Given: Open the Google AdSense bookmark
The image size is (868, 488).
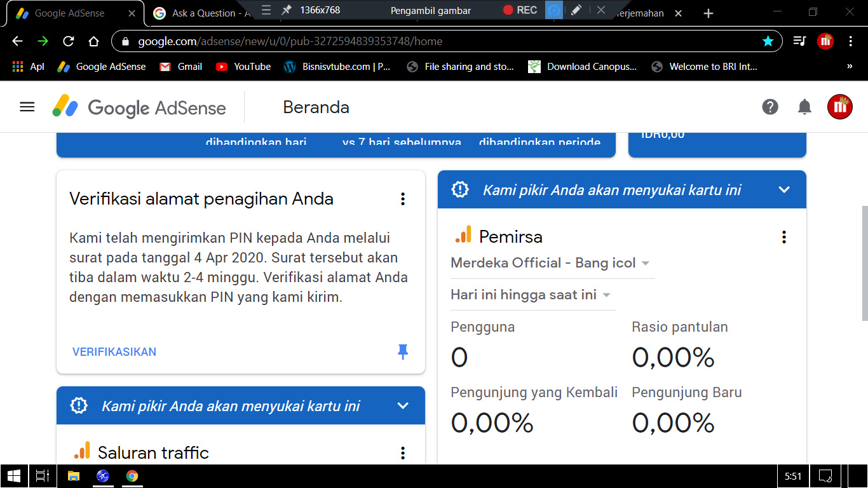Looking at the screenshot, I should 102,66.
